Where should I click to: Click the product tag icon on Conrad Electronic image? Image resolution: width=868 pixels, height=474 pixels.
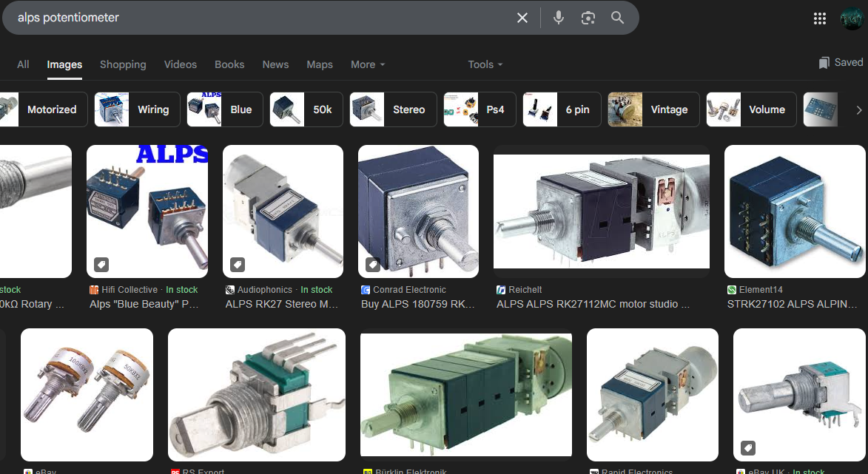point(373,265)
